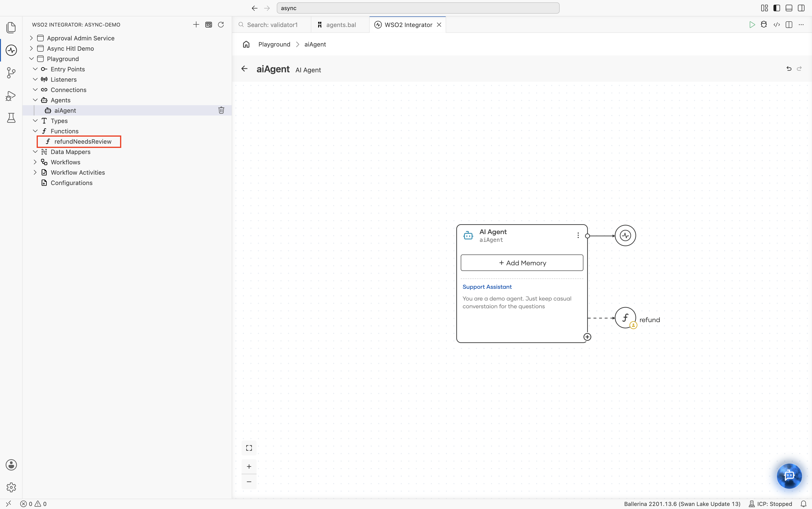
Task: Expand the Workflow Activities section
Action: point(35,172)
